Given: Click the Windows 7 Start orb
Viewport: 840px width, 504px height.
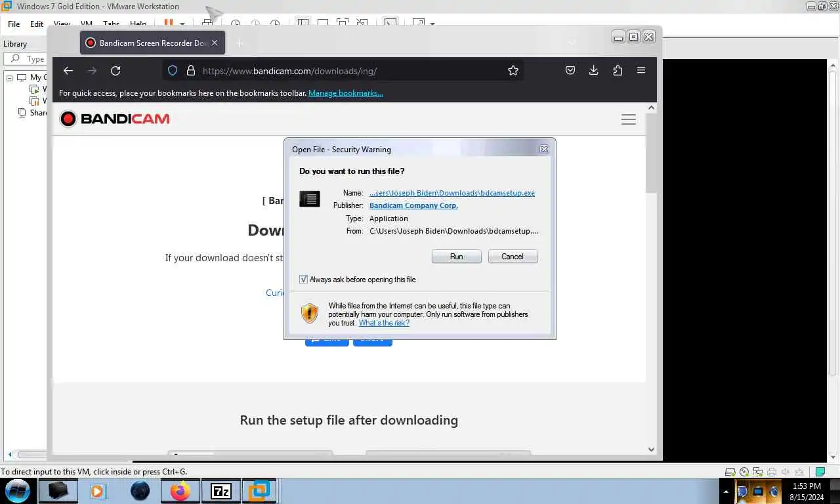Looking at the screenshot, I should [x=18, y=490].
